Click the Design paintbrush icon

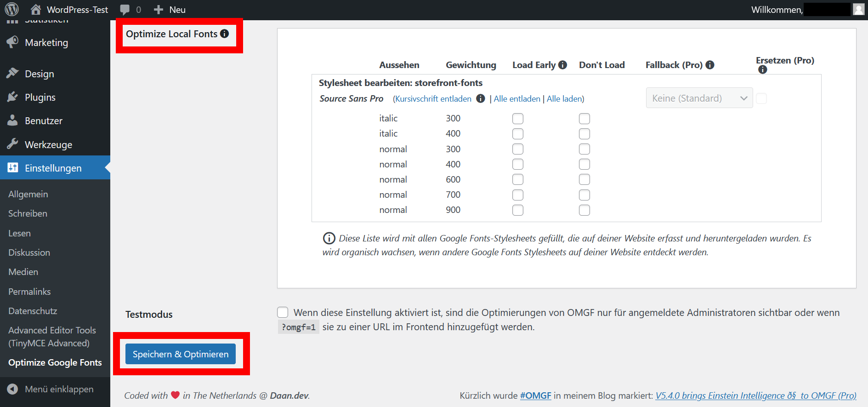point(12,73)
